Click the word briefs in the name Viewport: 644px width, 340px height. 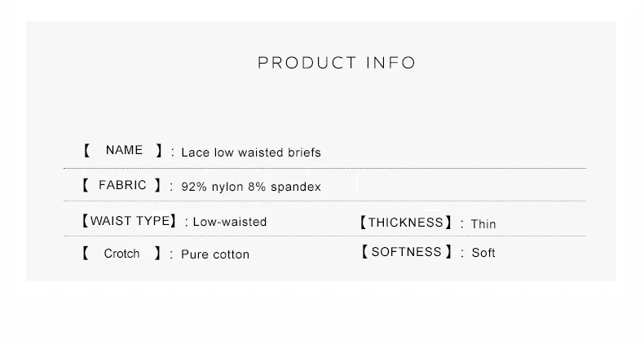302,152
